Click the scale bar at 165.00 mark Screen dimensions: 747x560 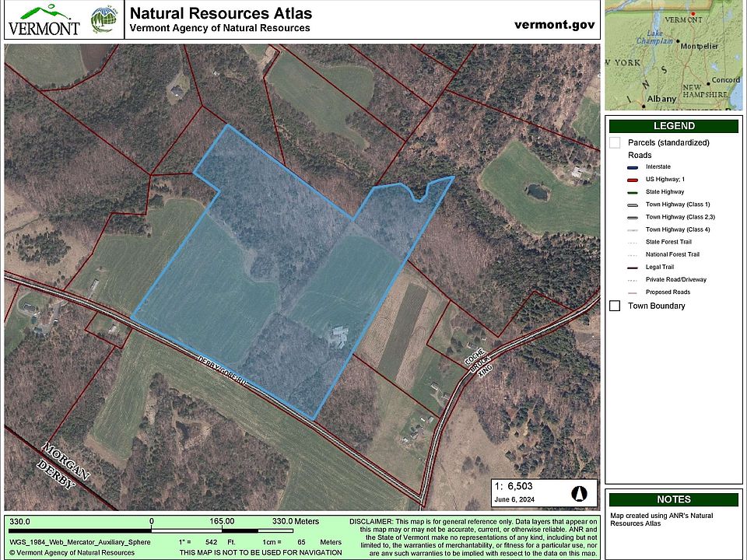[222, 521]
